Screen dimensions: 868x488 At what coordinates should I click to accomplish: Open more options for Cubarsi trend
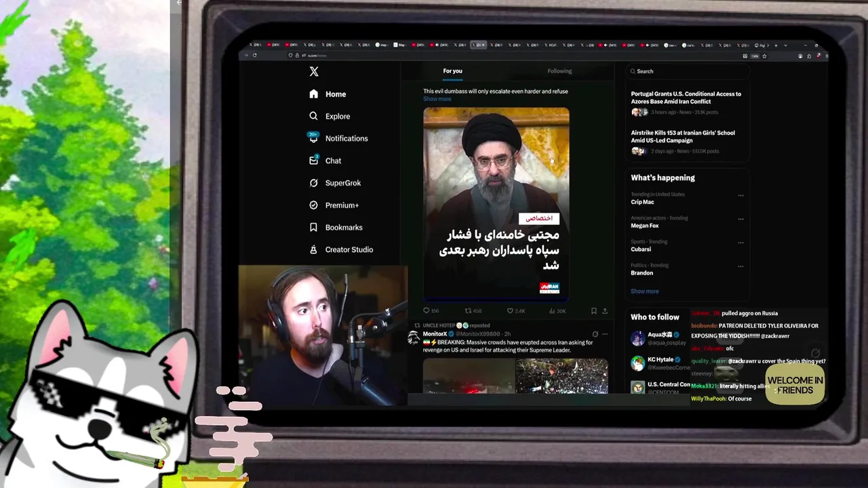(741, 243)
